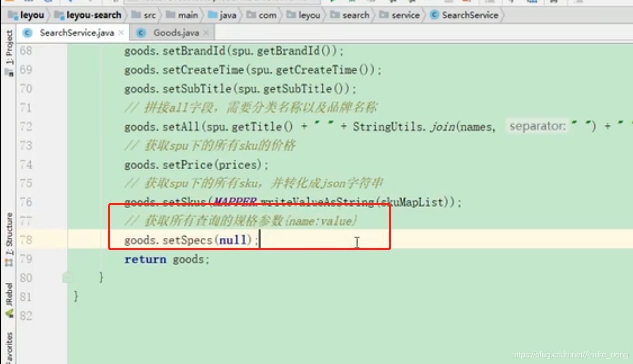Open the leyou package breadcrumb after com
Viewport: 633px width, 364px height.
pos(304,15)
